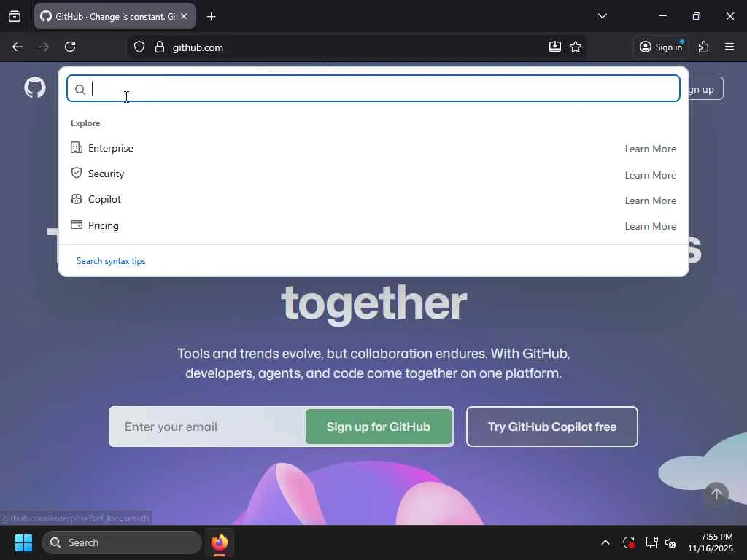Click the install app icon in address bar
This screenshot has height=560, width=747.
coord(555,47)
